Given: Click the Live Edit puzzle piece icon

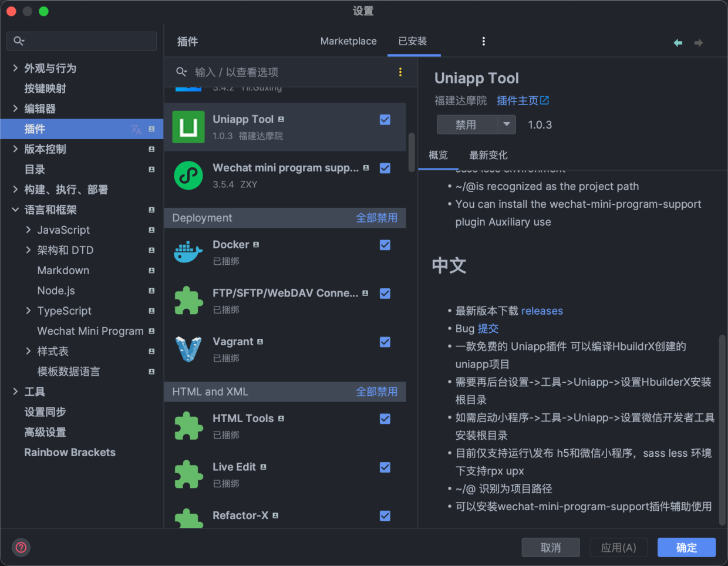Looking at the screenshot, I should [188, 474].
